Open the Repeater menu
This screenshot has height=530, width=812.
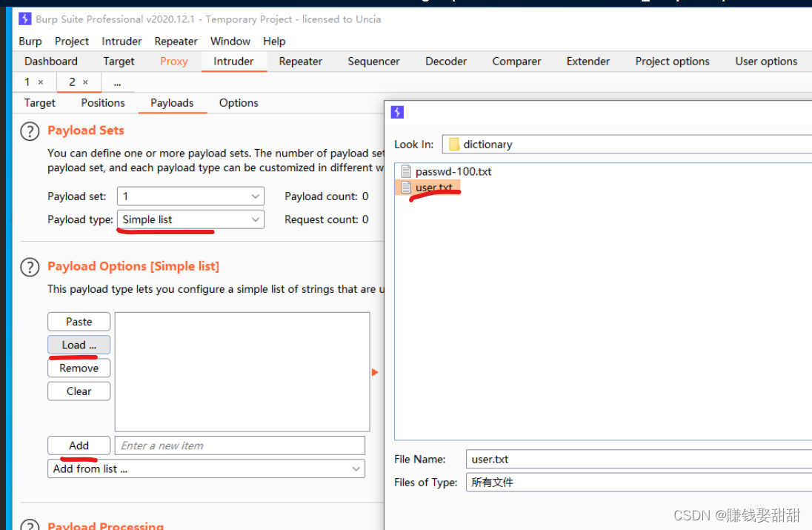point(176,42)
